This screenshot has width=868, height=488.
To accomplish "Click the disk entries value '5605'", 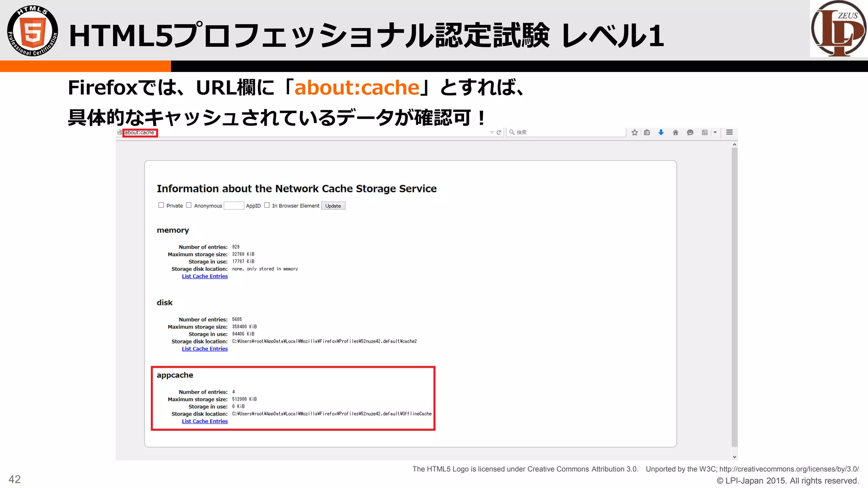I will 237,319.
